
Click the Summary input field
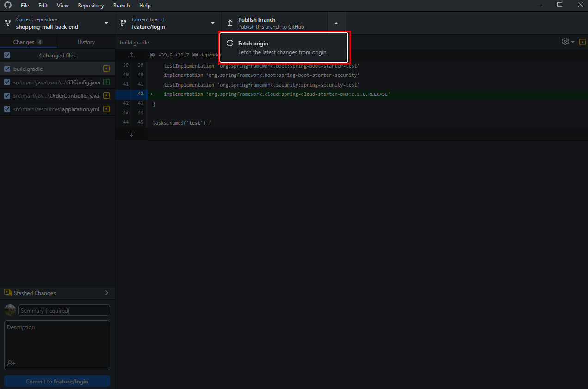pos(64,310)
